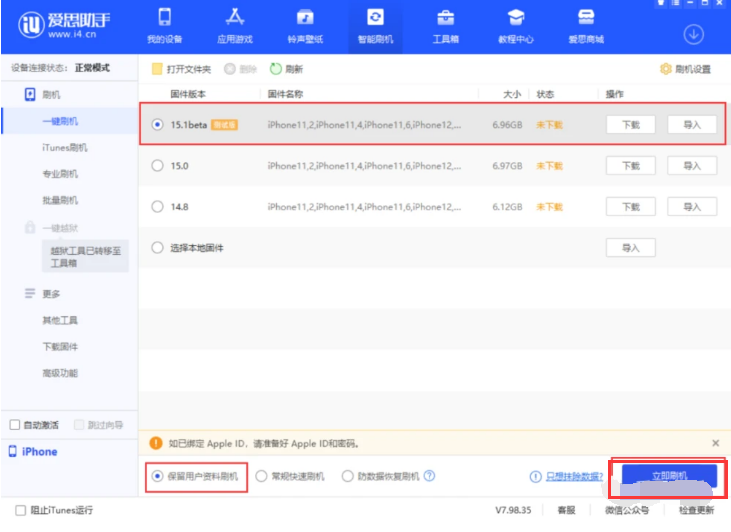The width and height of the screenshot is (731, 532).
Task: Open 工具箱 toolbox icon
Action: [445, 18]
